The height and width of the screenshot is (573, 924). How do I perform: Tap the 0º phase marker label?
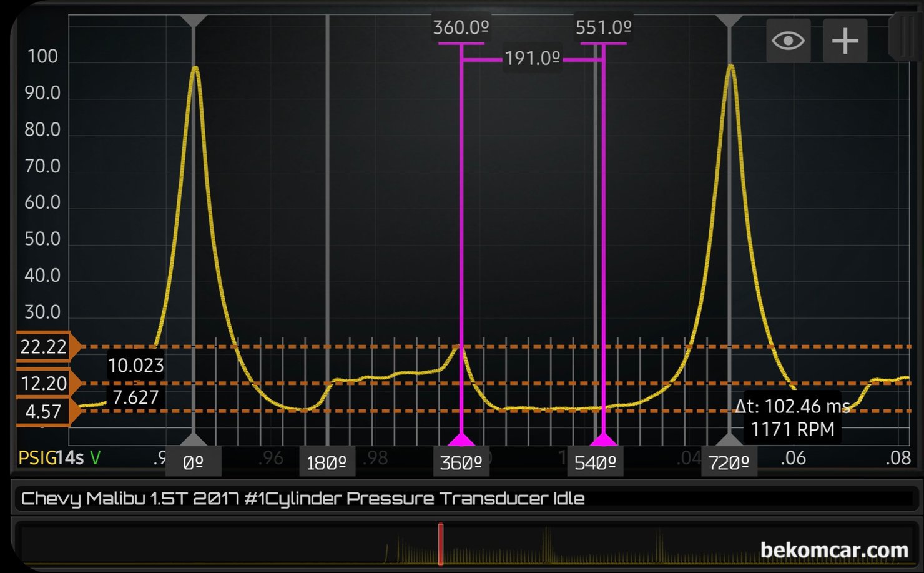coord(194,462)
